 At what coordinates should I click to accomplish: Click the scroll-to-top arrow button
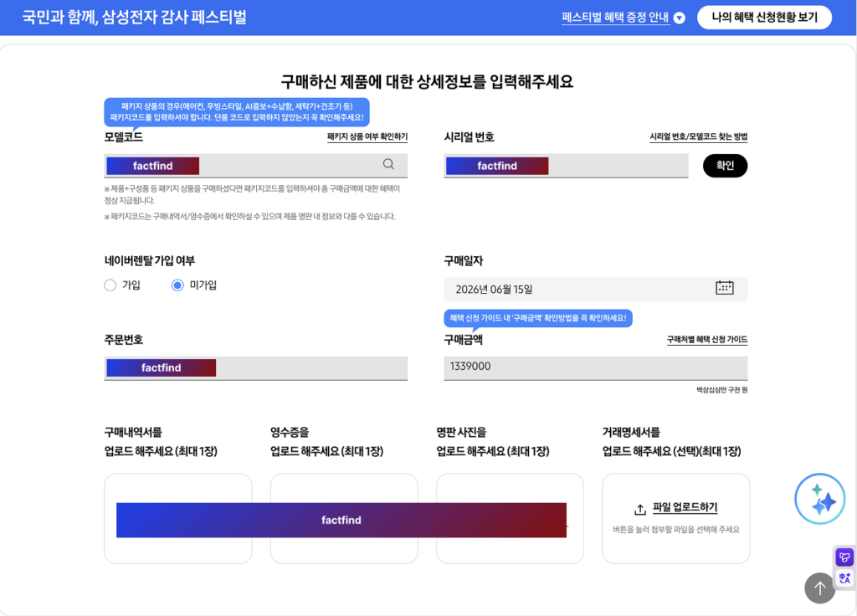pyautogui.click(x=819, y=588)
